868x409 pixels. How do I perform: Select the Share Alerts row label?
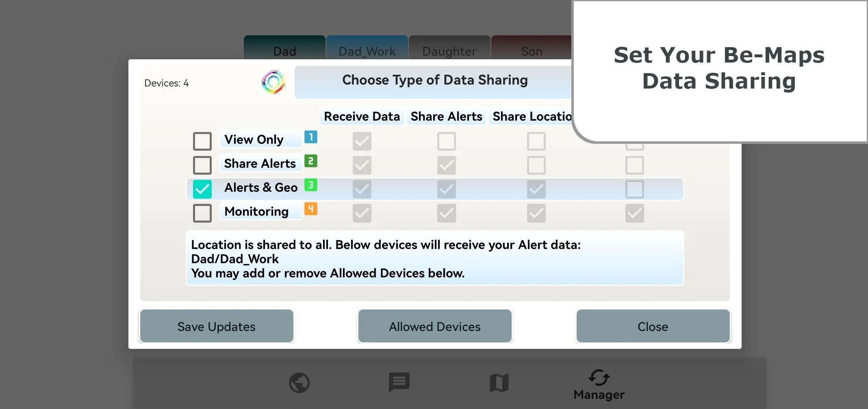pyautogui.click(x=260, y=163)
